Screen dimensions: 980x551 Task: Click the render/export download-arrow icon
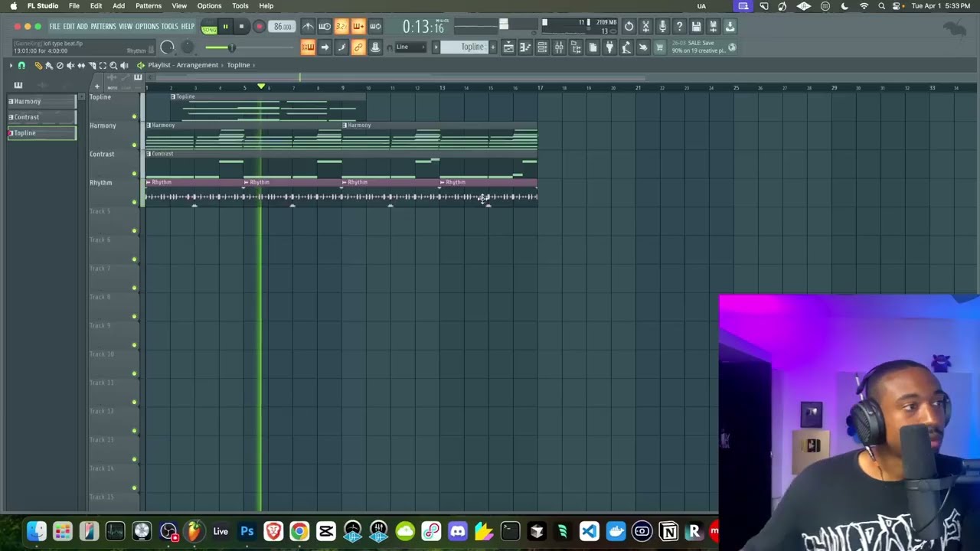(x=730, y=27)
